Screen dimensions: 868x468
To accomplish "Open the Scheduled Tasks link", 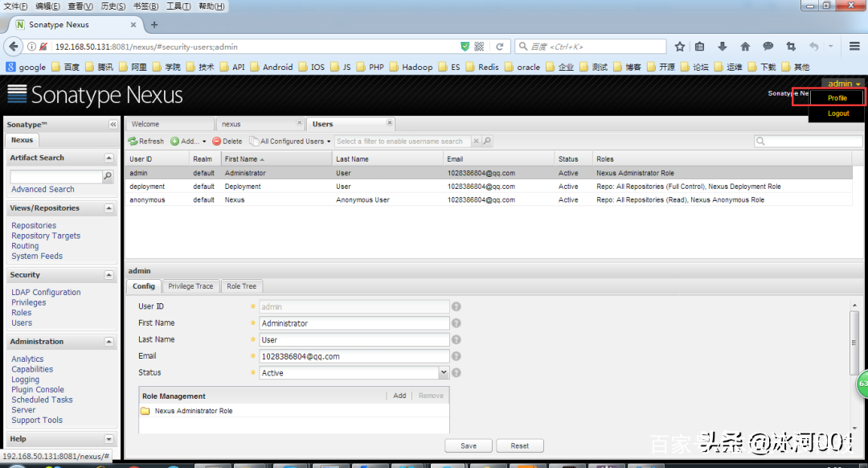I will point(42,400).
